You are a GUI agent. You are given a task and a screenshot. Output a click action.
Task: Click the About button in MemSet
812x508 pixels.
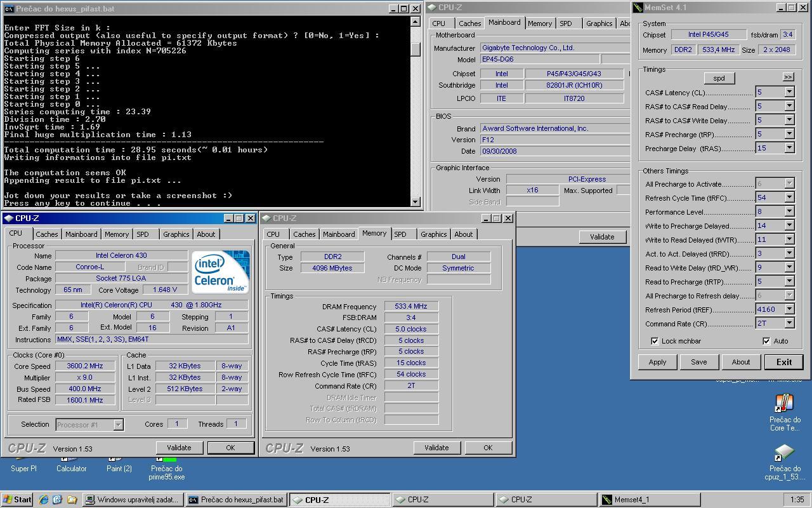pyautogui.click(x=740, y=362)
